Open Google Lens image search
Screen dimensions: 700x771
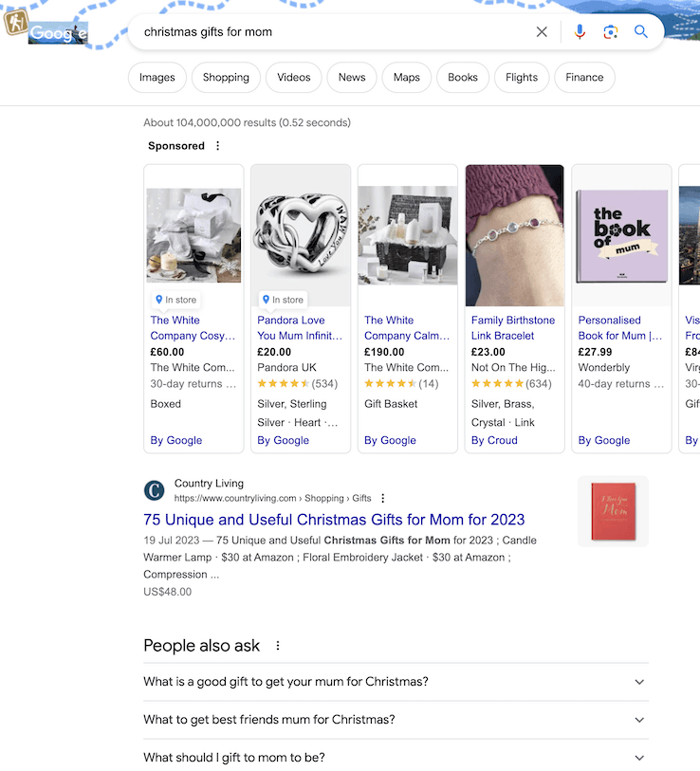pos(611,32)
